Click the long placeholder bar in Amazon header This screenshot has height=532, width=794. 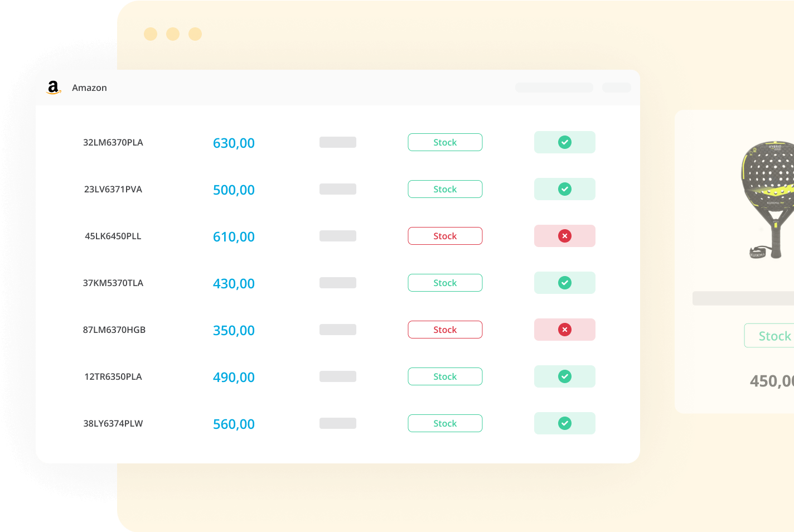pyautogui.click(x=554, y=88)
